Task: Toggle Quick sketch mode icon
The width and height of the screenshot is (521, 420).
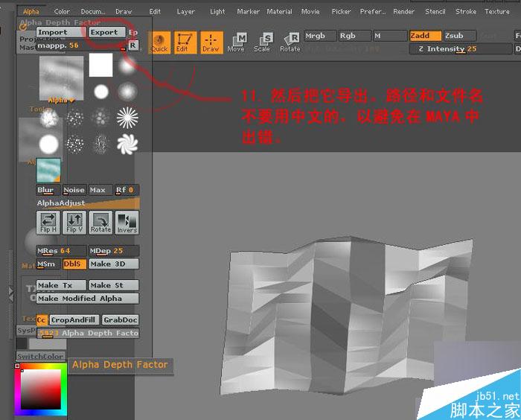Action: pyautogui.click(x=159, y=42)
